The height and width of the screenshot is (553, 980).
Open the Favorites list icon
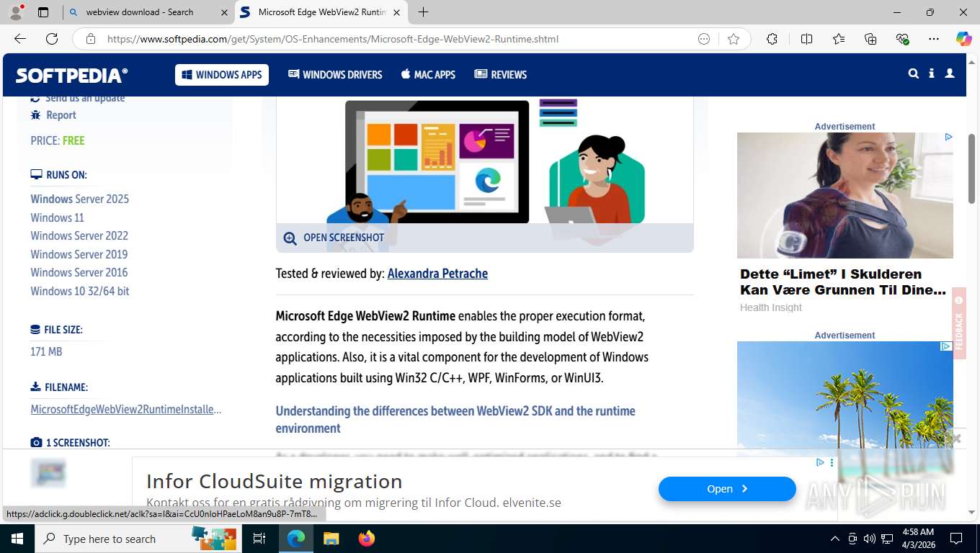pos(839,39)
